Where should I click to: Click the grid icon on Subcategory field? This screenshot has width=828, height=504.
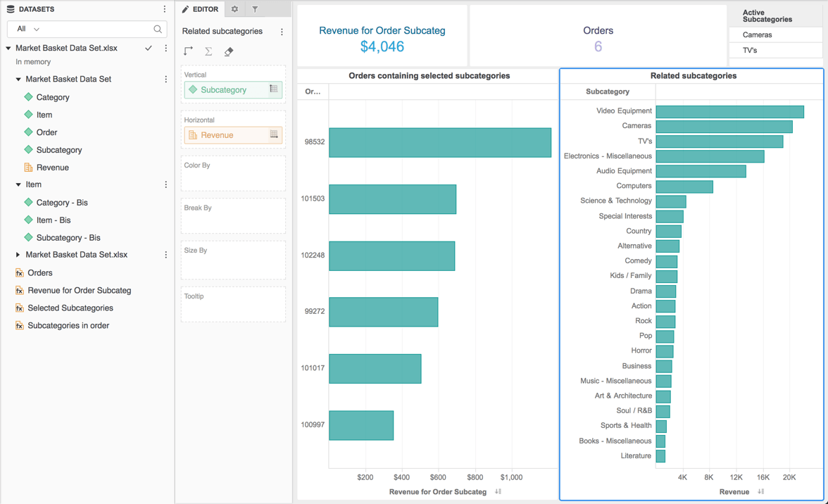coord(273,89)
